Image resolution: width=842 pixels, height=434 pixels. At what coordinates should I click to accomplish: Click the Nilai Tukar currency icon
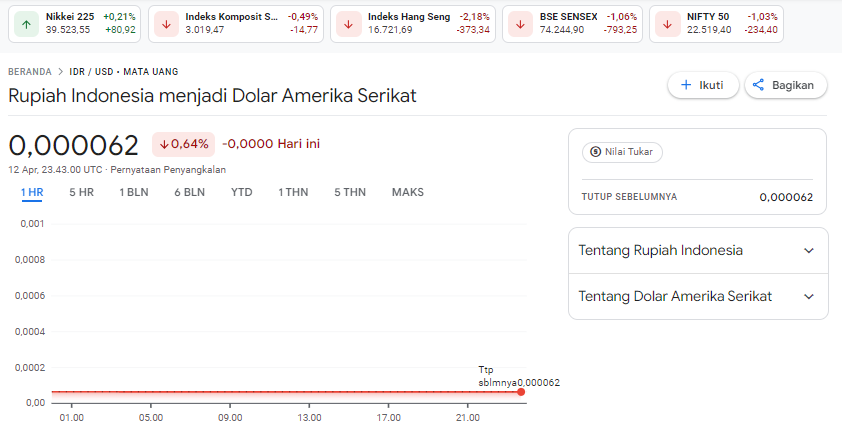point(596,152)
